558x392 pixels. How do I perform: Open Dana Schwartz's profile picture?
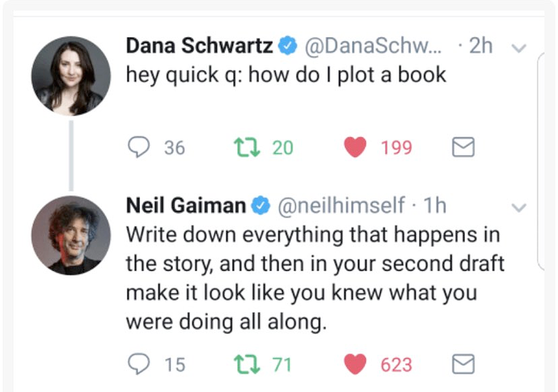click(x=70, y=76)
